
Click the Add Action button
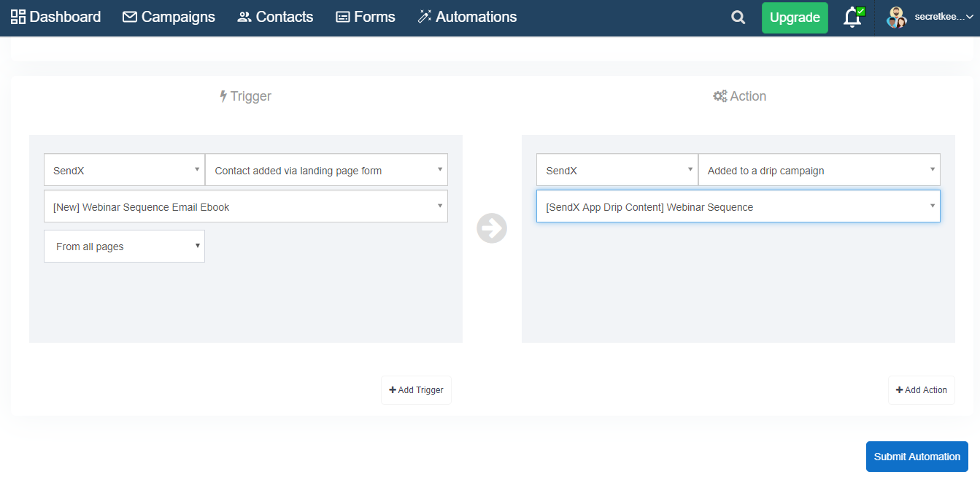click(x=922, y=390)
